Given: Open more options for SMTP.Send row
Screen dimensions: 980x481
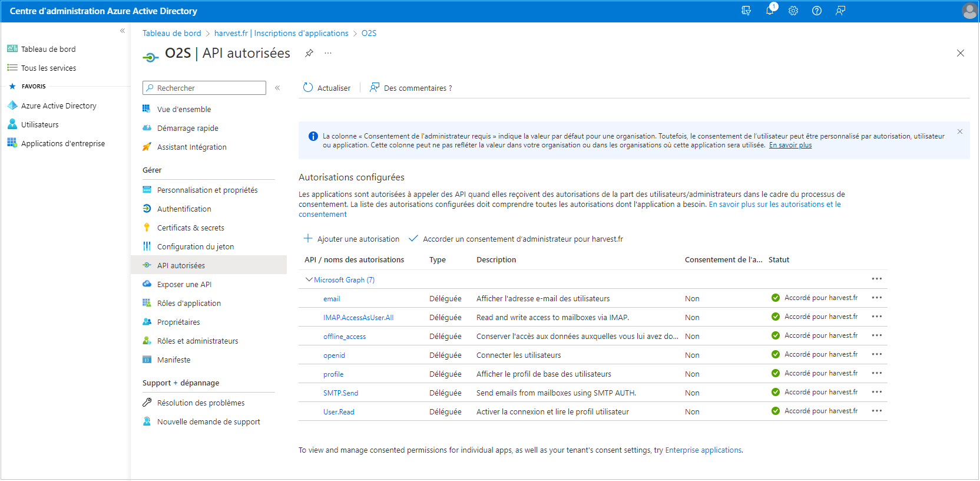Looking at the screenshot, I should pos(876,392).
